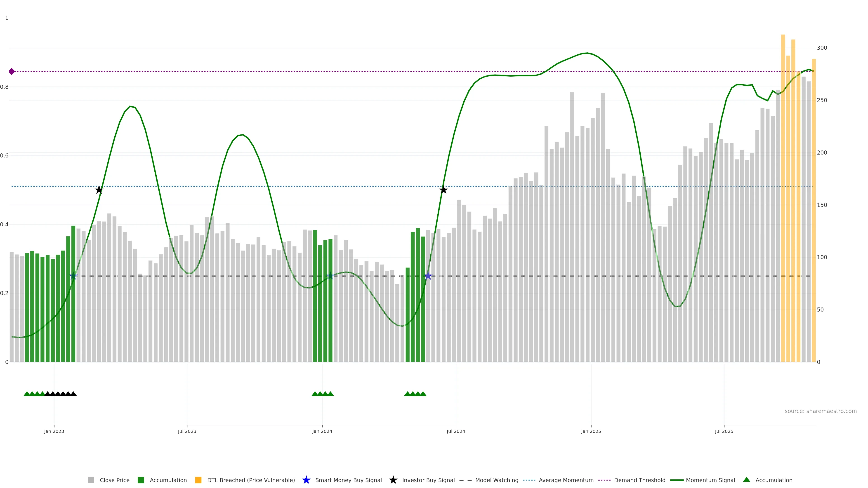Click the blue Smart Money star before Jul 2024
This screenshot has height=488, width=868.
428,276
